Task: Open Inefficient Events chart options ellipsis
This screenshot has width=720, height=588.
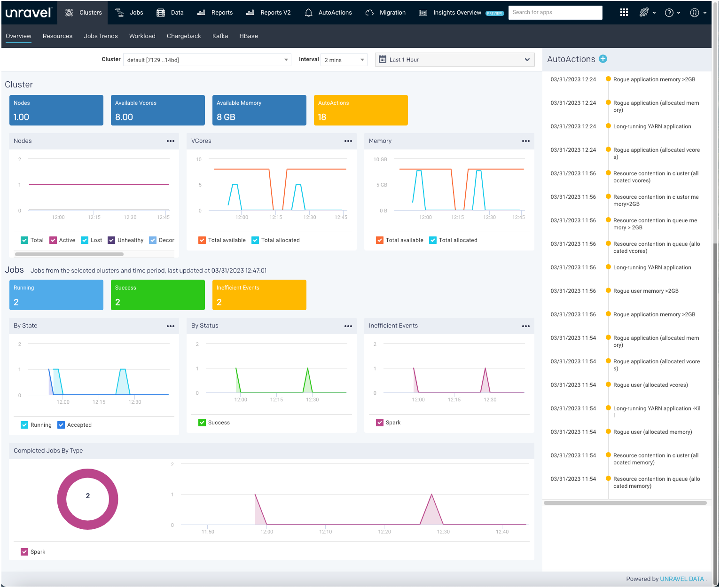Action: pyautogui.click(x=526, y=326)
